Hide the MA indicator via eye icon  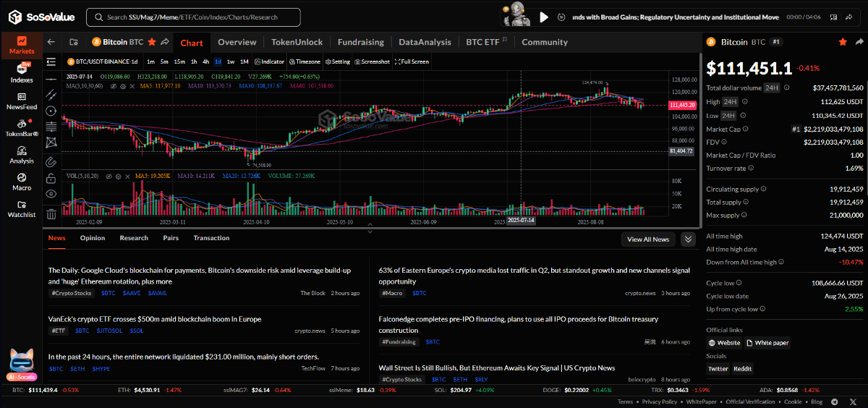113,87
